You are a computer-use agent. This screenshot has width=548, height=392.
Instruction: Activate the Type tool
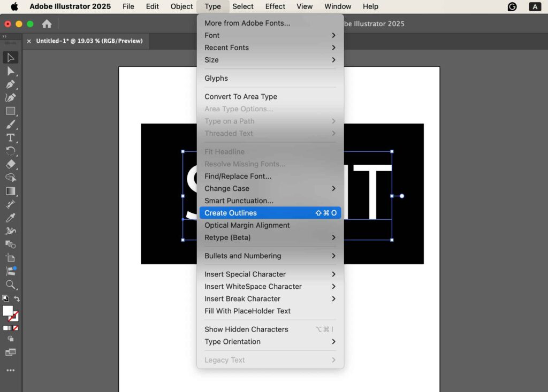10,137
